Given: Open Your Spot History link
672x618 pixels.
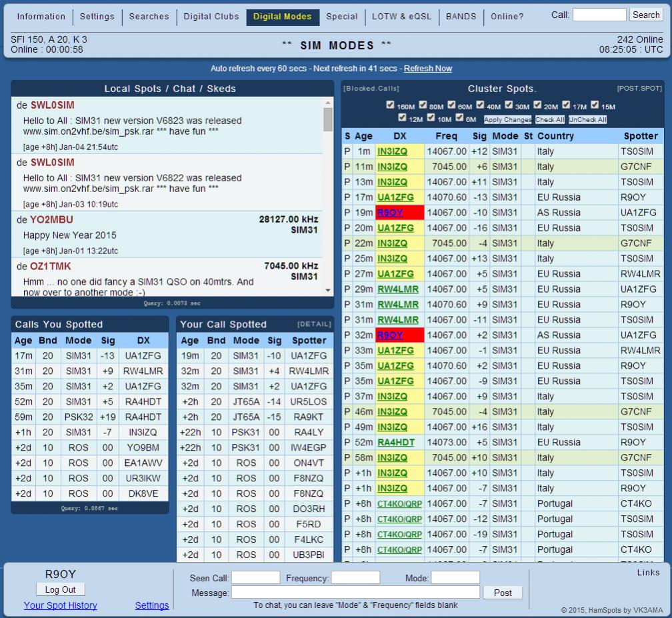Looking at the screenshot, I should (x=60, y=605).
